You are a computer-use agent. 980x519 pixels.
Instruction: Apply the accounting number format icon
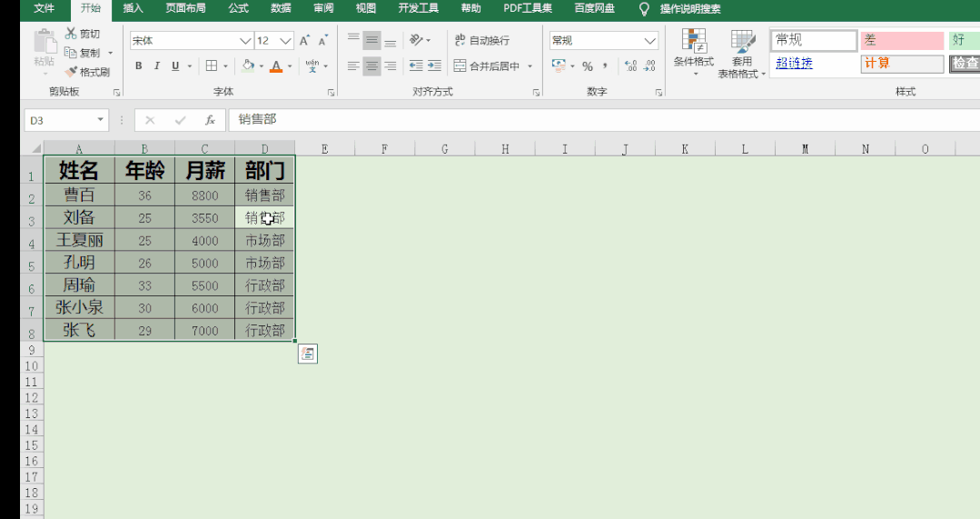(x=559, y=65)
